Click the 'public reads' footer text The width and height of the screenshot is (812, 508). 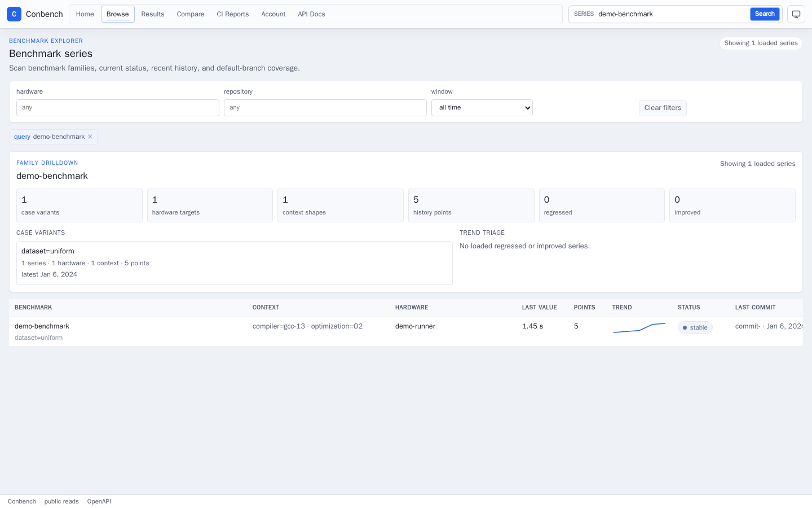tap(61, 501)
